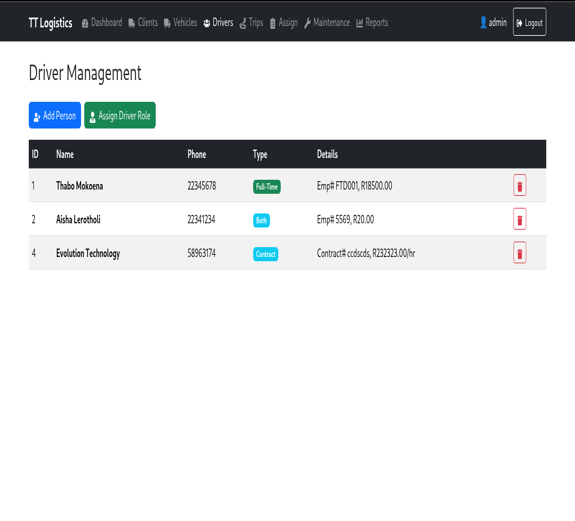Click the Both type badge
This screenshot has height=521, width=575.
click(x=261, y=220)
